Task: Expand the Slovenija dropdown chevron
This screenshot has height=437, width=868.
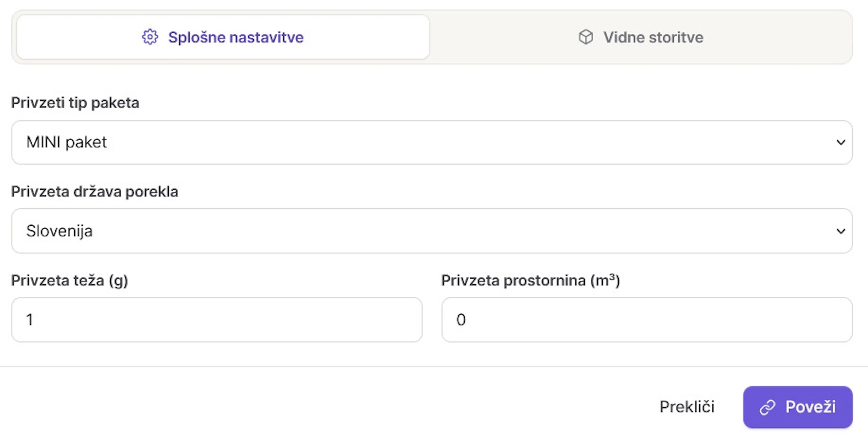Action: pos(841,231)
